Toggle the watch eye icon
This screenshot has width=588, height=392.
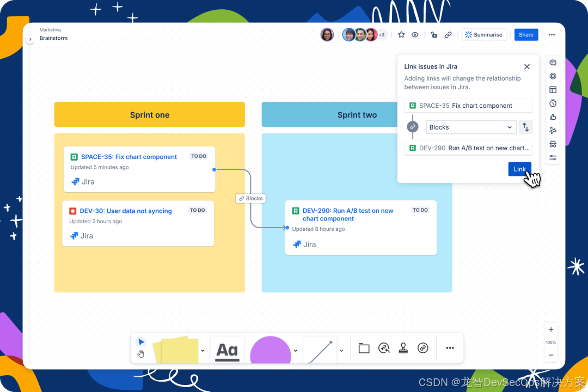tap(415, 34)
